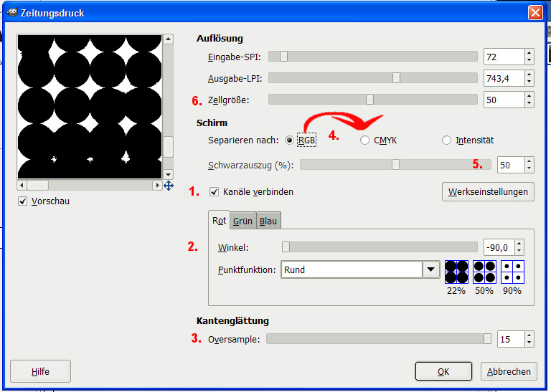This screenshot has width=551, height=392.
Task: Select the CMYK separation radio button
Action: [x=365, y=140]
